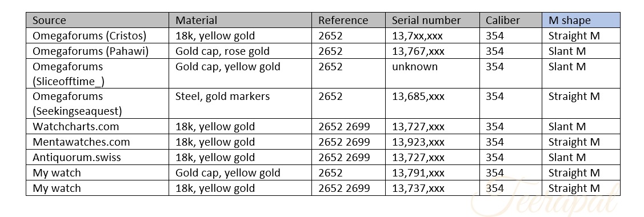This screenshot has width=644, height=217.
Task: Click the Omegaforums (Sliceofftime_) cell
Action: click(x=97, y=74)
